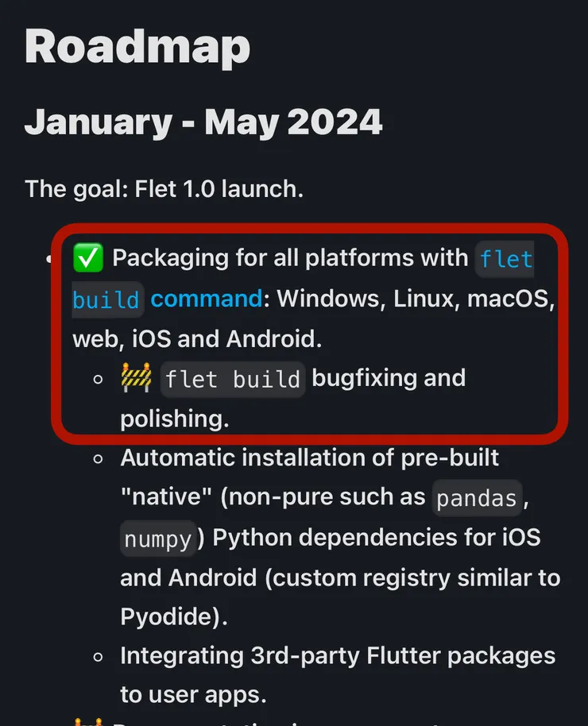Follow the blue "command" link

click(x=206, y=299)
